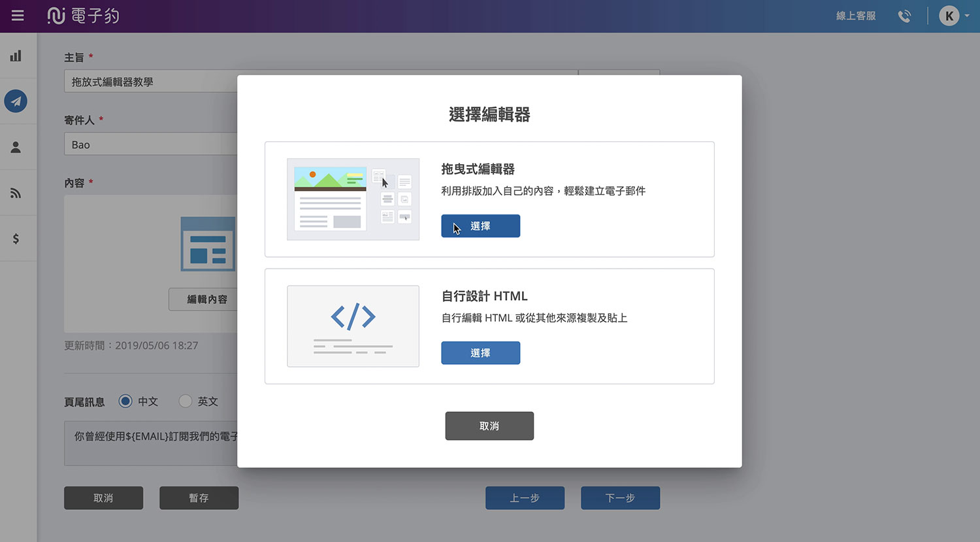Click the 主旨 subject input field
Screen dimensions: 980x542
tap(151, 82)
